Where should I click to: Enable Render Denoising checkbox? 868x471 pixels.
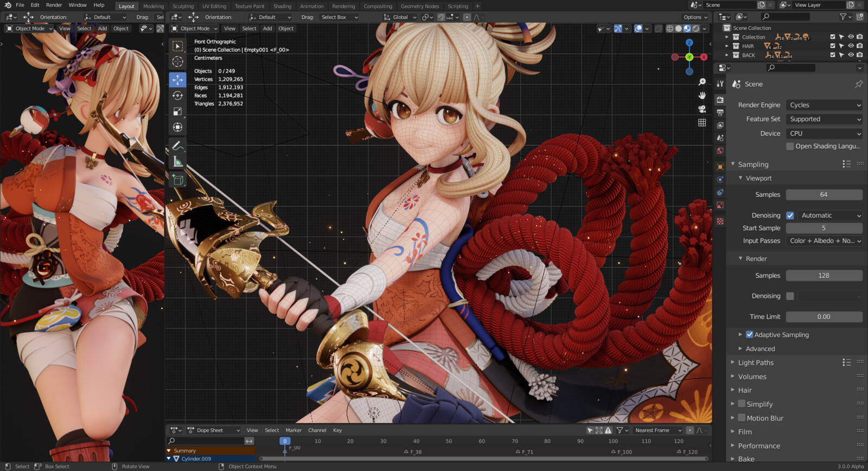(x=790, y=296)
